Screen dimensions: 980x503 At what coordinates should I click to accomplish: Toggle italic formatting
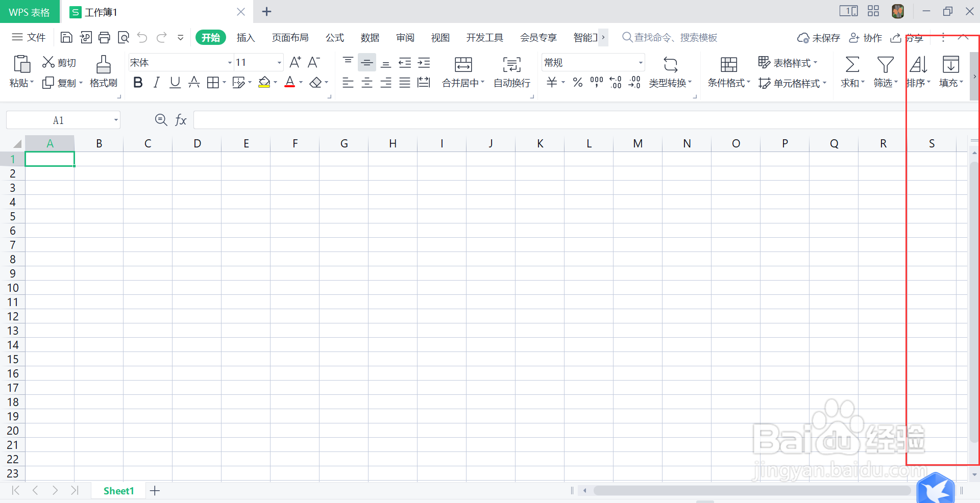(x=156, y=82)
